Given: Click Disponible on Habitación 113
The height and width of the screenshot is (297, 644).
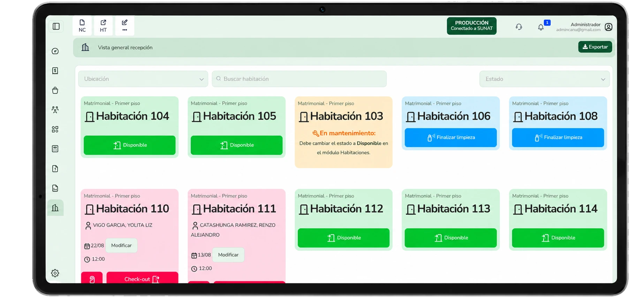Looking at the screenshot, I should (x=450, y=238).
